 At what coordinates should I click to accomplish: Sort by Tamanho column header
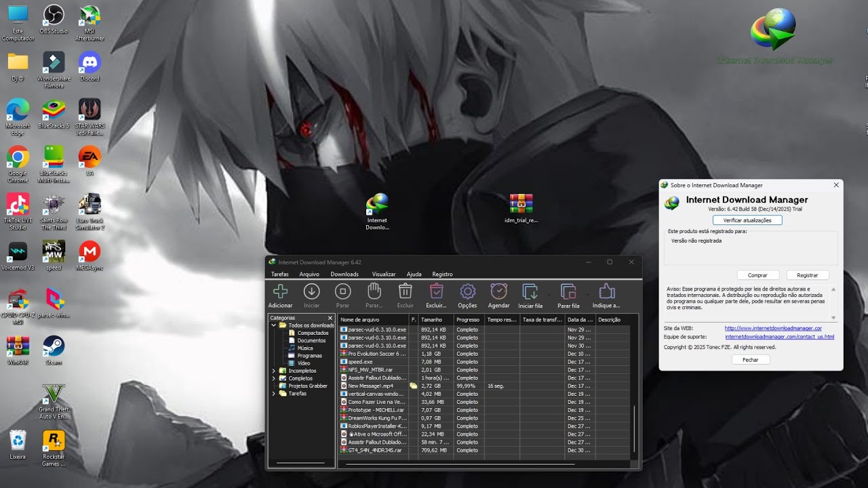pos(436,319)
